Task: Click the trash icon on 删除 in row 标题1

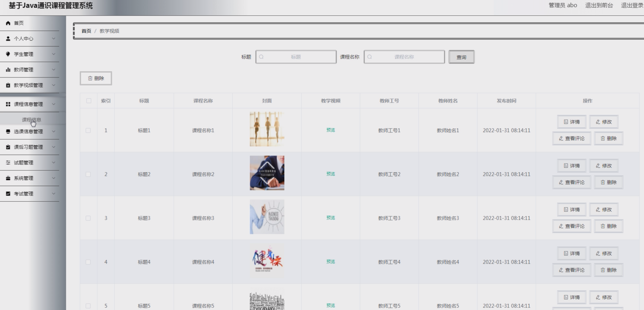Action: [603, 139]
